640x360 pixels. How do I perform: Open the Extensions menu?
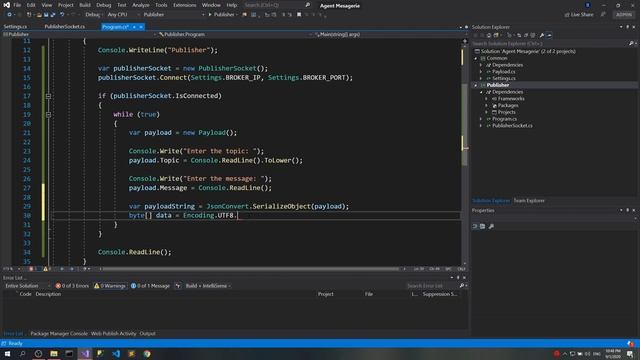coord(184,5)
